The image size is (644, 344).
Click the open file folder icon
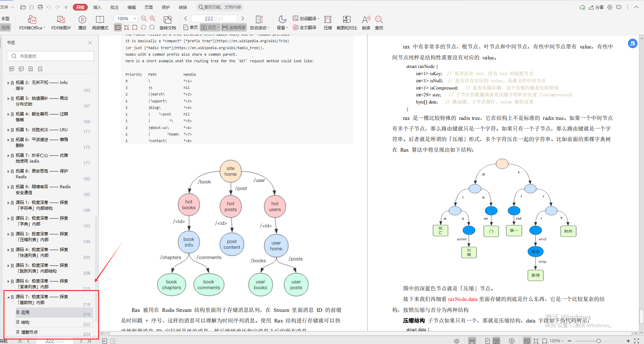(x=23, y=7)
